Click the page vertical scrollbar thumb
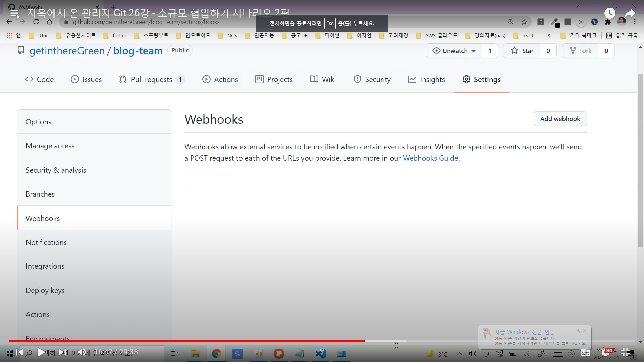The width and height of the screenshot is (644, 362). pyautogui.click(x=640, y=161)
